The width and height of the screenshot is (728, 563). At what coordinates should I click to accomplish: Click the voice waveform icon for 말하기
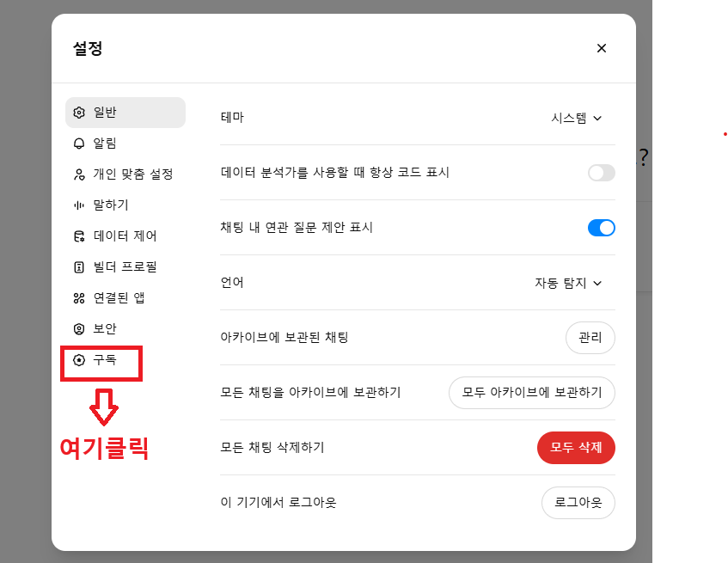pyautogui.click(x=79, y=205)
